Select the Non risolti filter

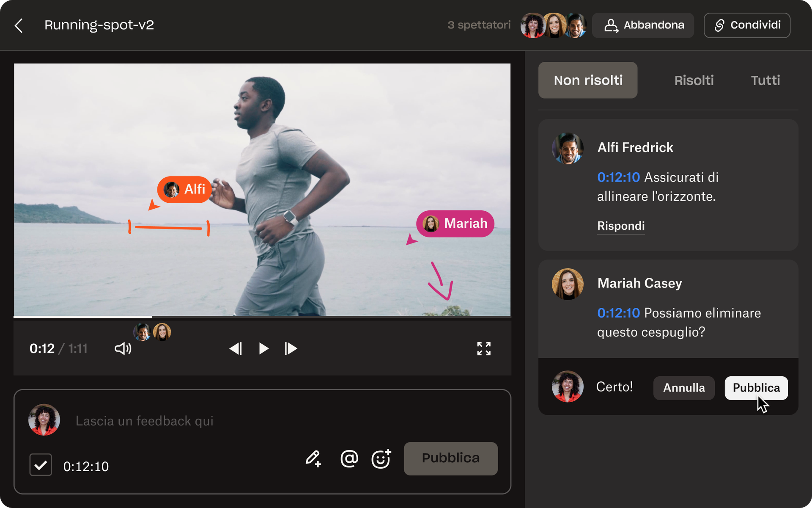click(x=588, y=80)
